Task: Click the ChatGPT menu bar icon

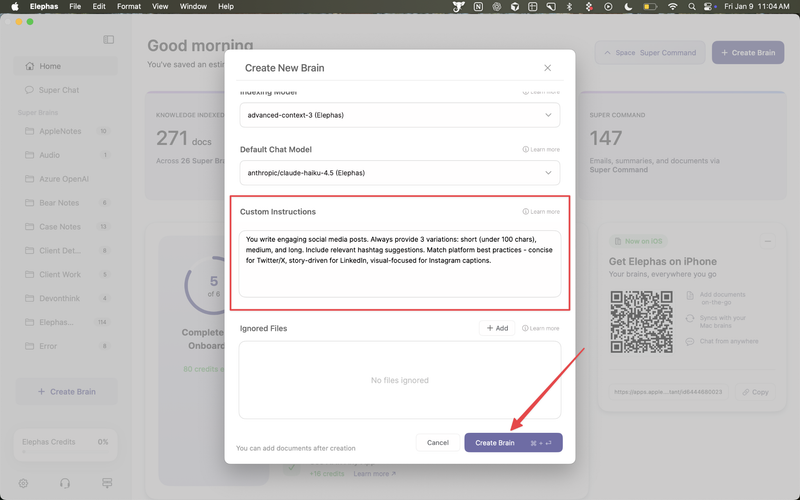Action: (496, 7)
